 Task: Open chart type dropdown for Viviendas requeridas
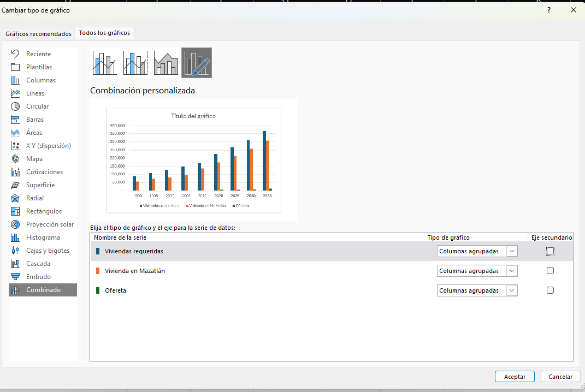(477, 251)
